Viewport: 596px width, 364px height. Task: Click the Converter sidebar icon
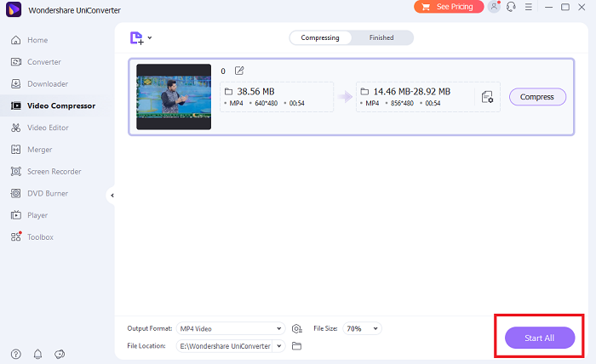15,62
